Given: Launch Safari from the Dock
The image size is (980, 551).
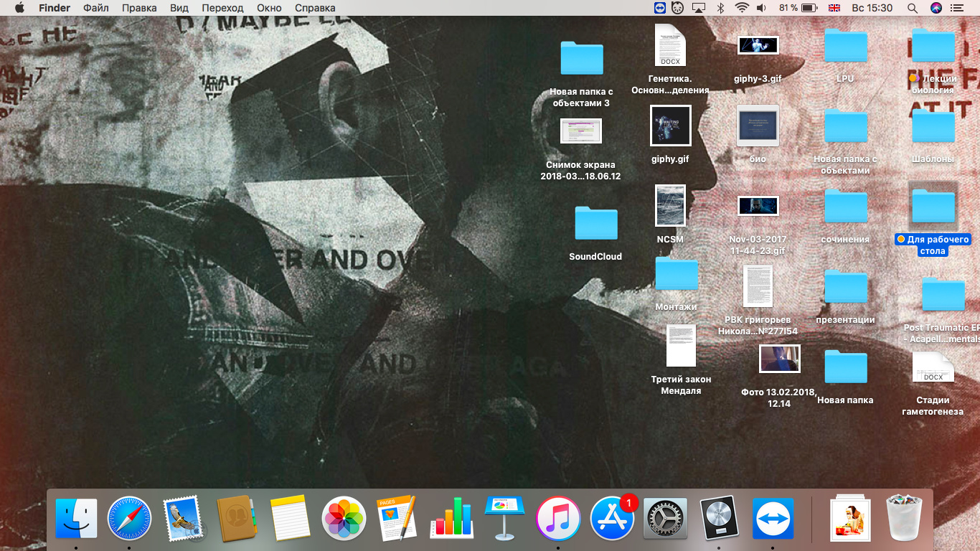Looking at the screenshot, I should click(x=129, y=519).
